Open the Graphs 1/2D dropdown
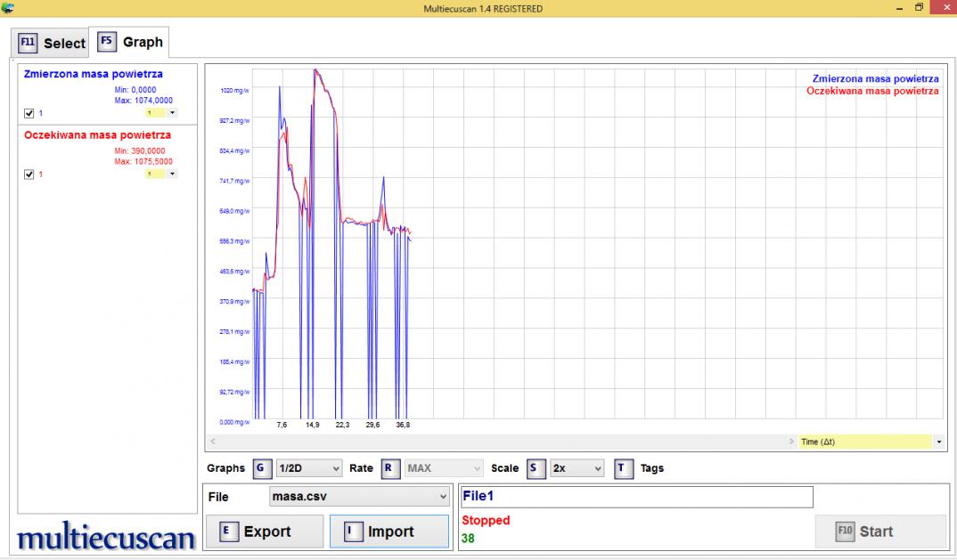Viewport: 957px width, 560px height. click(x=309, y=468)
